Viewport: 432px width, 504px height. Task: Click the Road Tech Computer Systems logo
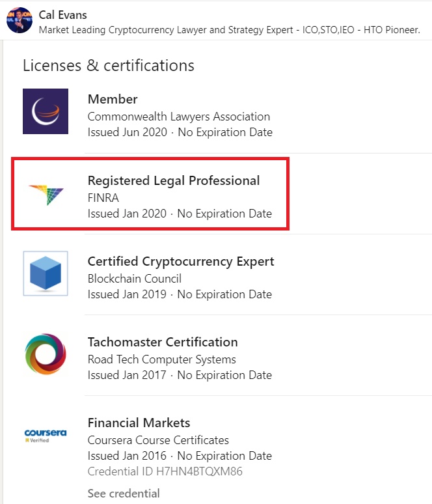(x=46, y=354)
